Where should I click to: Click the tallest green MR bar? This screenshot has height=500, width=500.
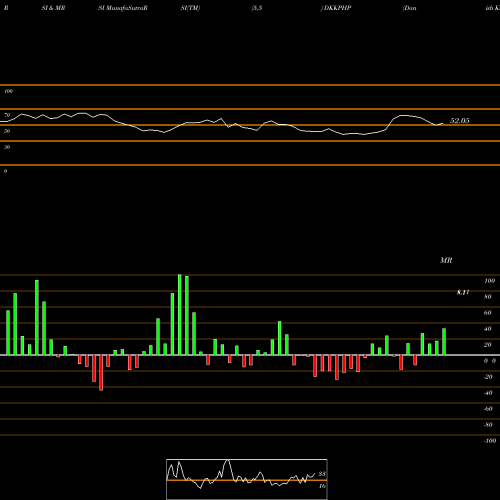pyautogui.click(x=180, y=315)
